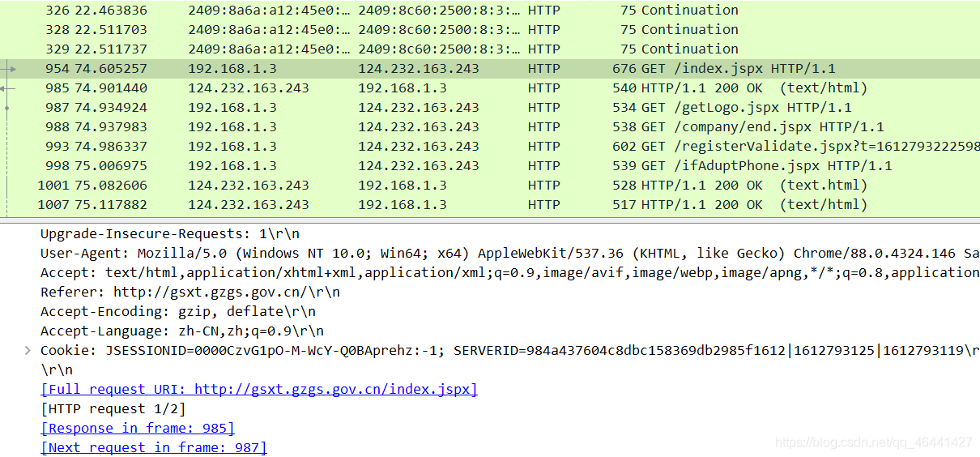The height and width of the screenshot is (457, 980).
Task: Open Full request URI link
Action: click(x=259, y=390)
